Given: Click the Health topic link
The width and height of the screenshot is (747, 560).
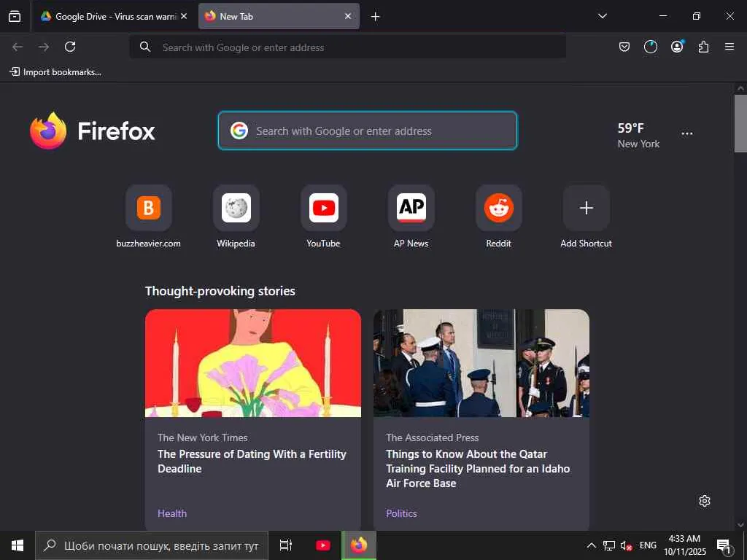Looking at the screenshot, I should pos(172,513).
